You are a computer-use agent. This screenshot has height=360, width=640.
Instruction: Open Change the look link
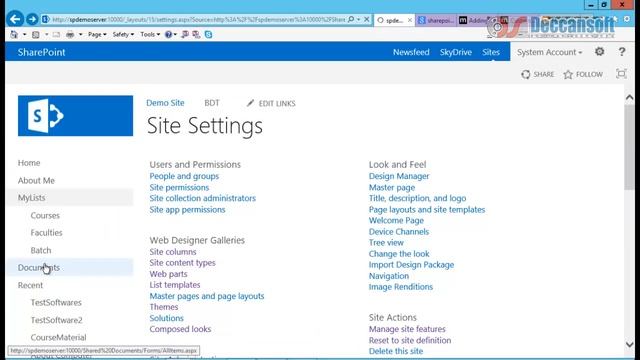pyautogui.click(x=399, y=253)
